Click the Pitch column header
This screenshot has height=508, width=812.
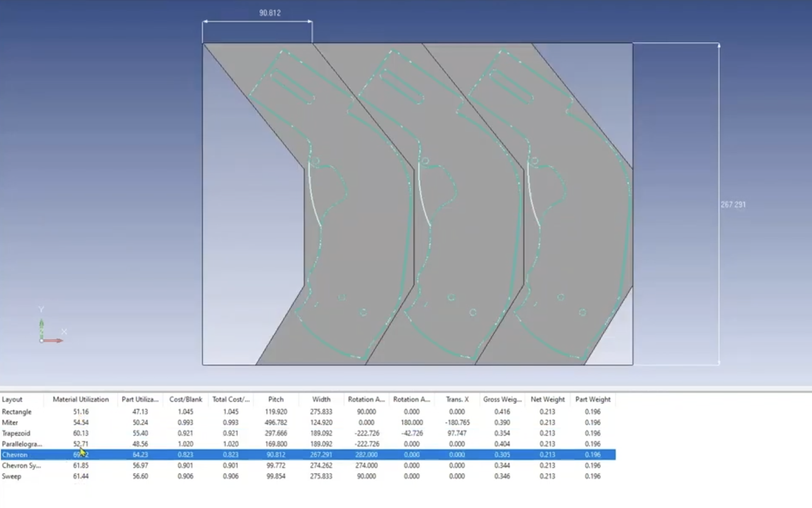(x=276, y=399)
